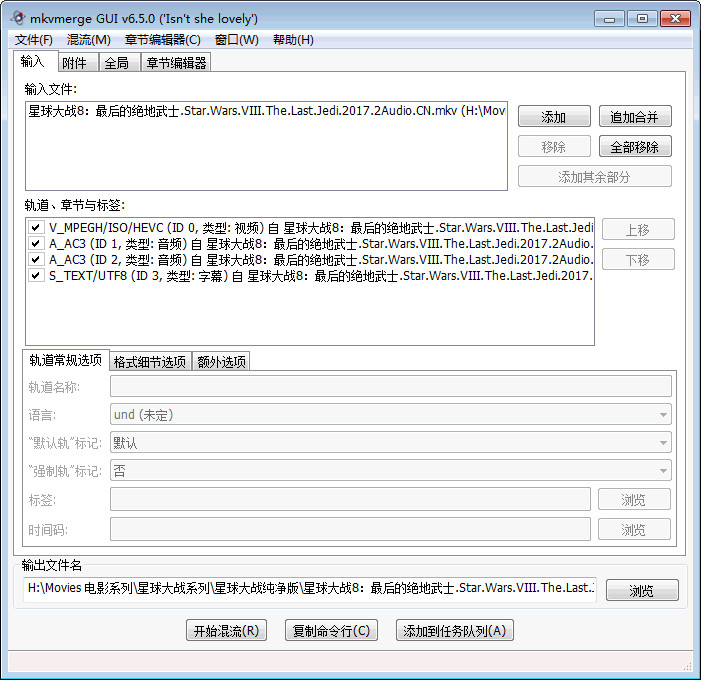The image size is (701, 680).
Task: Click the output filename text field
Action: coord(310,589)
